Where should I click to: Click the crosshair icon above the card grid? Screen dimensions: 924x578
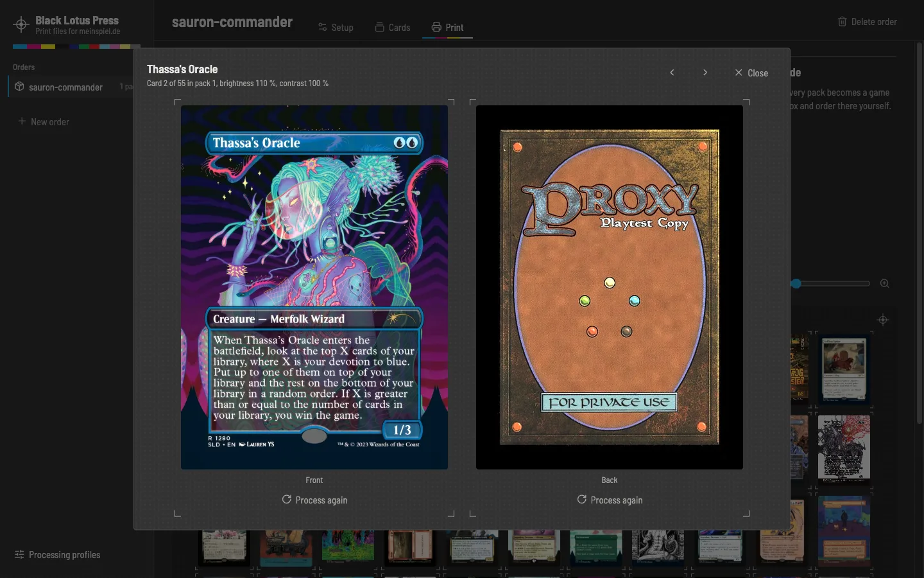883,320
